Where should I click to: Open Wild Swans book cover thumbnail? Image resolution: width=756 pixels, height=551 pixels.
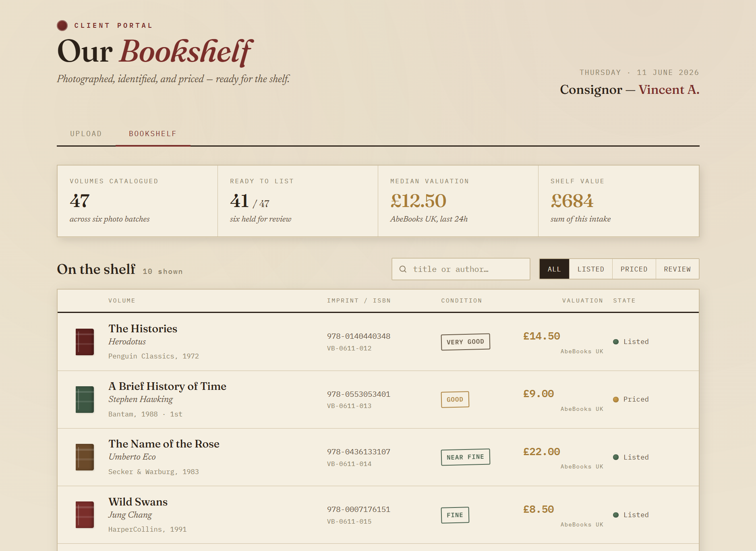coord(85,515)
